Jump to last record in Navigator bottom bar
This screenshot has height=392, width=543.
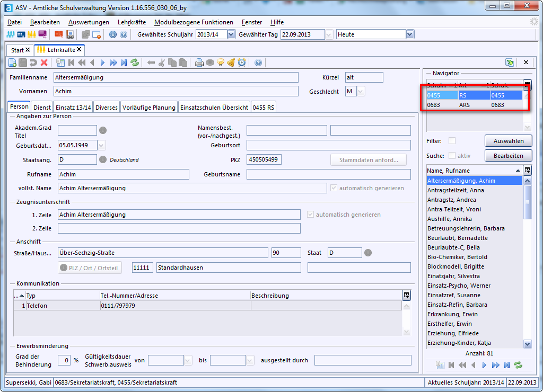[507, 365]
